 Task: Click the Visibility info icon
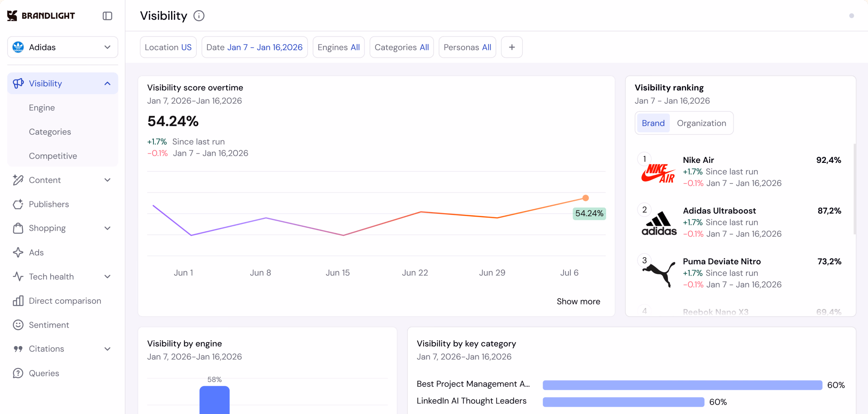(199, 16)
